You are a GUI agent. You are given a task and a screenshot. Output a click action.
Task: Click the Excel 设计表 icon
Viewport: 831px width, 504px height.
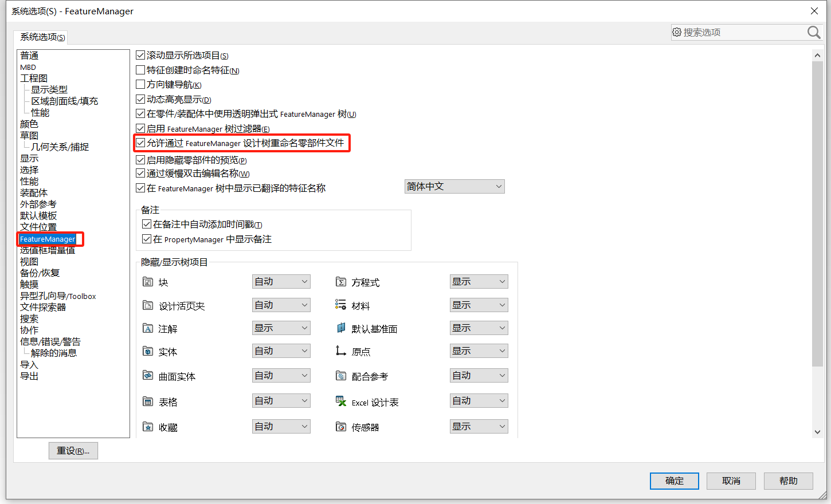(x=342, y=401)
